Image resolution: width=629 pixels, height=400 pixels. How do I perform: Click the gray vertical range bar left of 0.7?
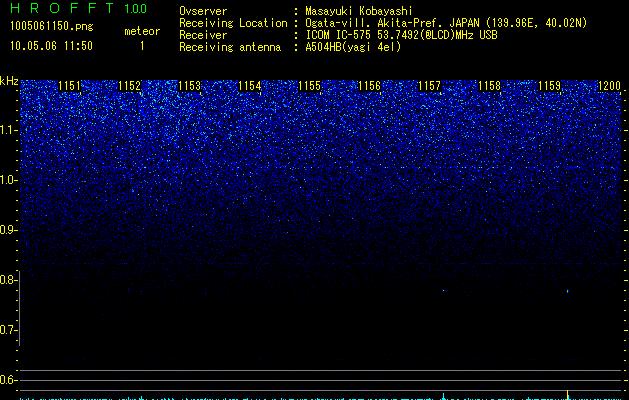(x=19, y=308)
